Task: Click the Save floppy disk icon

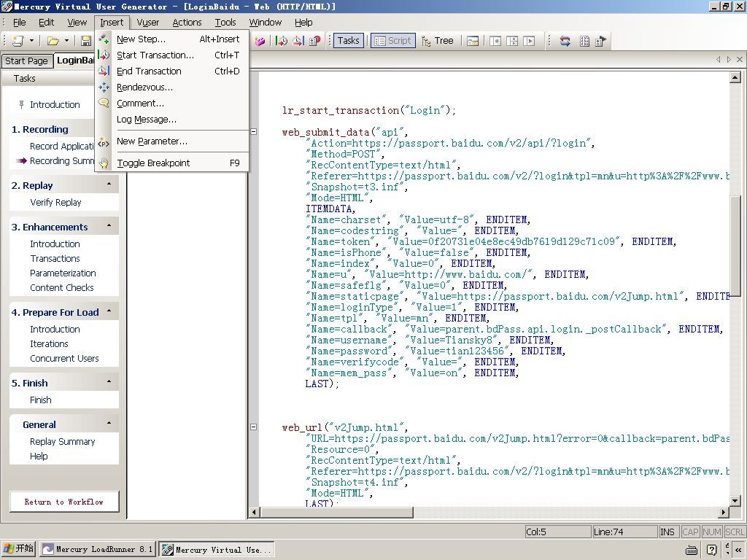Action: coord(86,41)
